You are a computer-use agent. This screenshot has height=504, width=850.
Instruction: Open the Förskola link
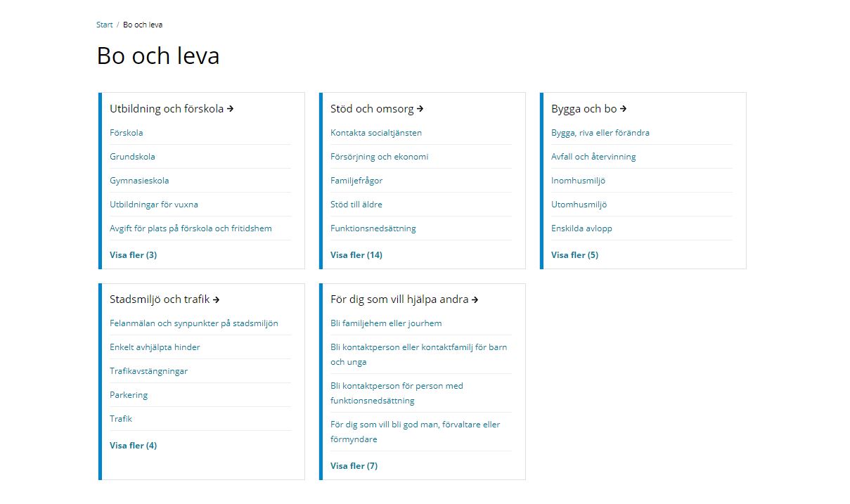[x=127, y=133]
